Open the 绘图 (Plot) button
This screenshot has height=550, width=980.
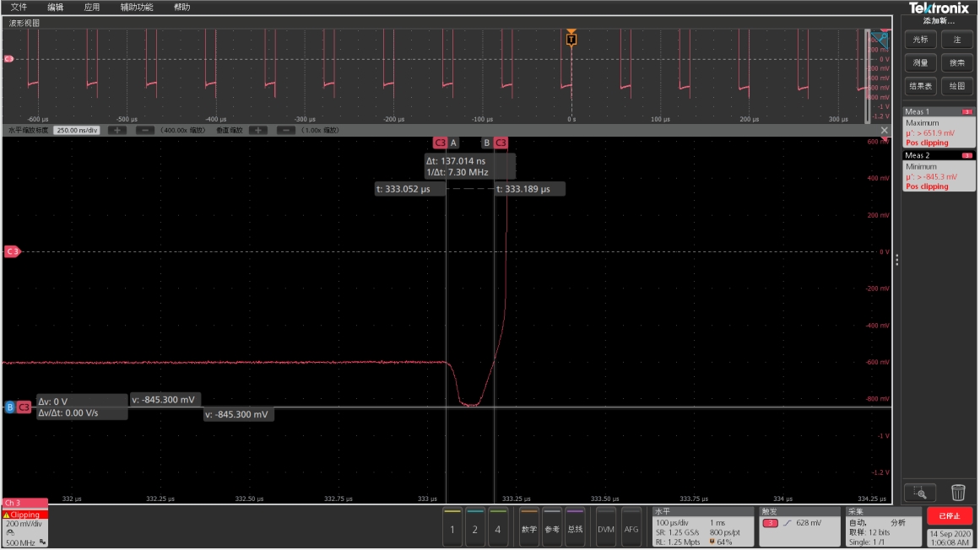click(x=957, y=86)
